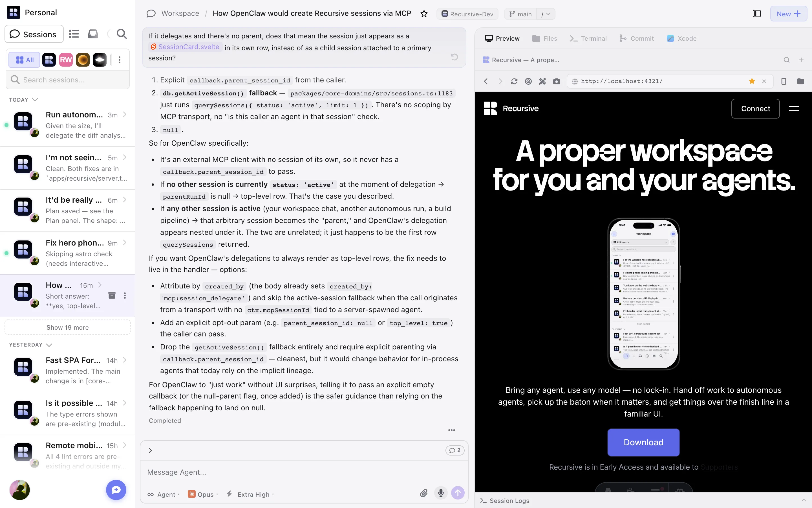Retry the user message with undo icon
The image size is (812, 508).
[x=454, y=57]
